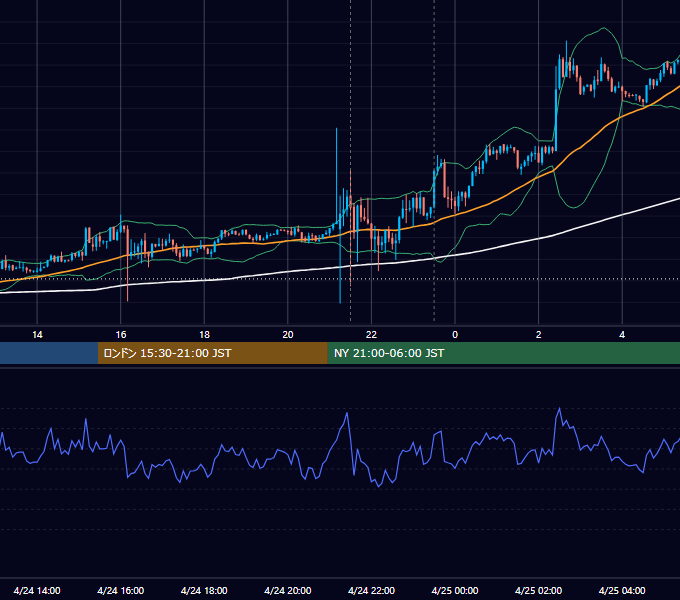
Task: Click the '4/25 00:00' date label
Action: pos(455,590)
